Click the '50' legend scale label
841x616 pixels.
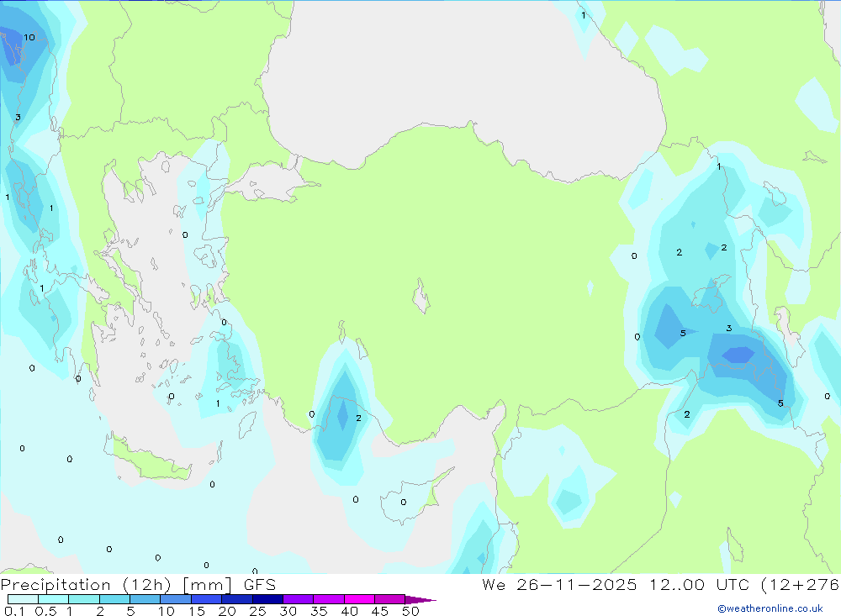(410, 611)
